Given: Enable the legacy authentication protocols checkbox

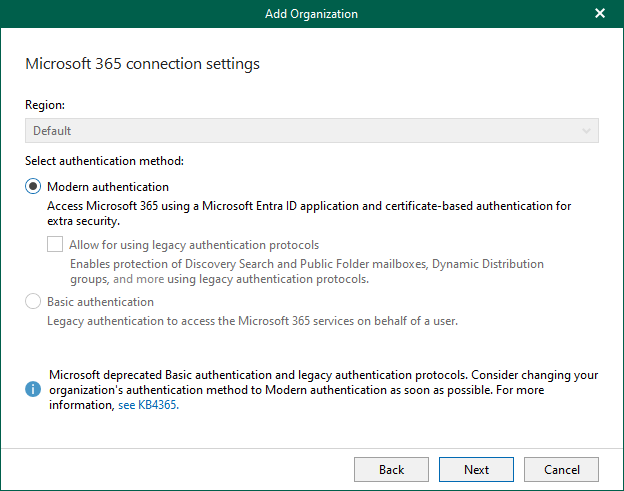Looking at the screenshot, I should tap(55, 244).
